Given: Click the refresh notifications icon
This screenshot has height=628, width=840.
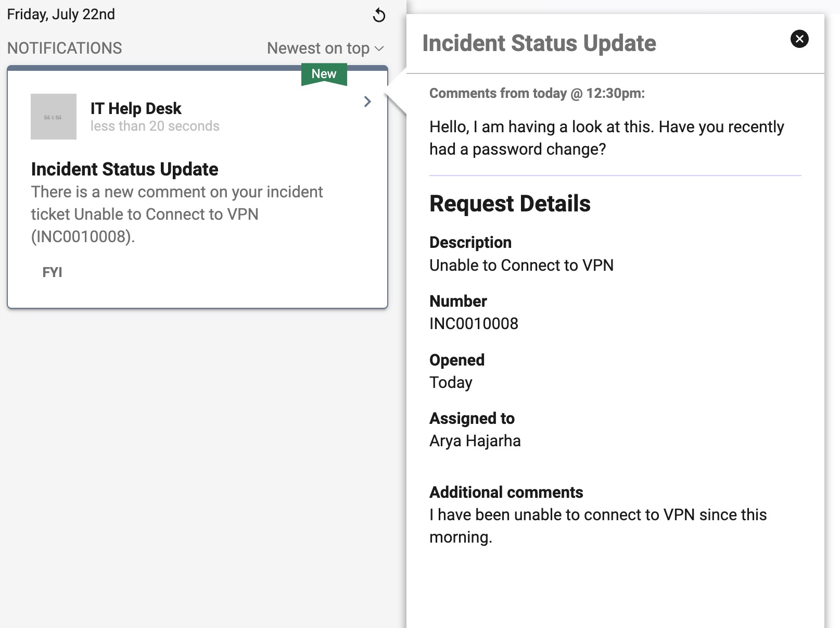Looking at the screenshot, I should tap(379, 15).
